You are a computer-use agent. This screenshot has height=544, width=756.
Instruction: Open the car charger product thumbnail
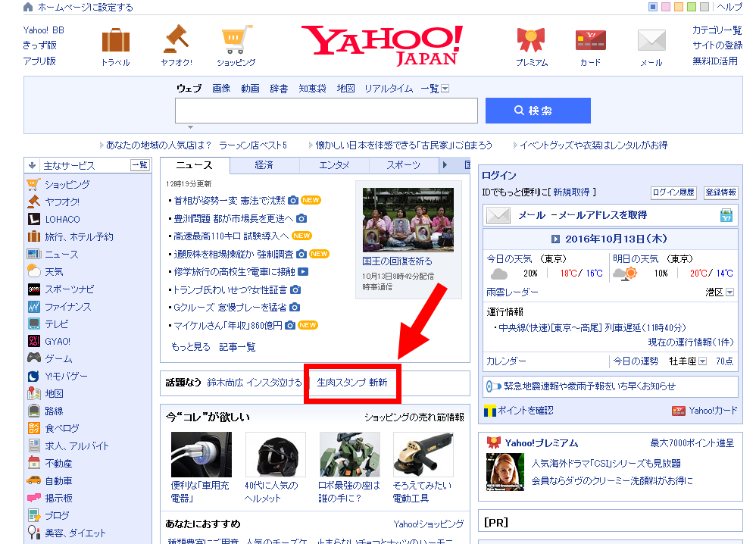(x=201, y=455)
